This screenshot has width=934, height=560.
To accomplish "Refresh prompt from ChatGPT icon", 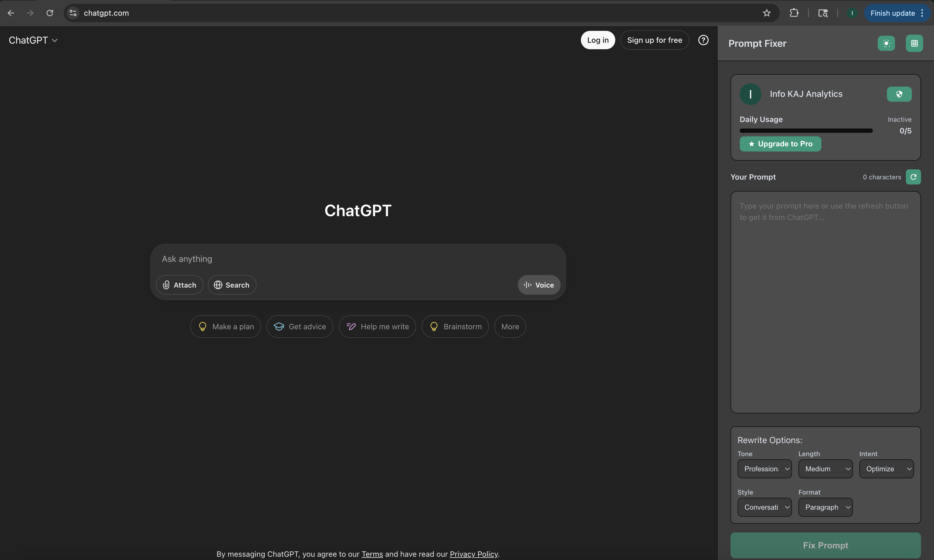I will tap(913, 177).
